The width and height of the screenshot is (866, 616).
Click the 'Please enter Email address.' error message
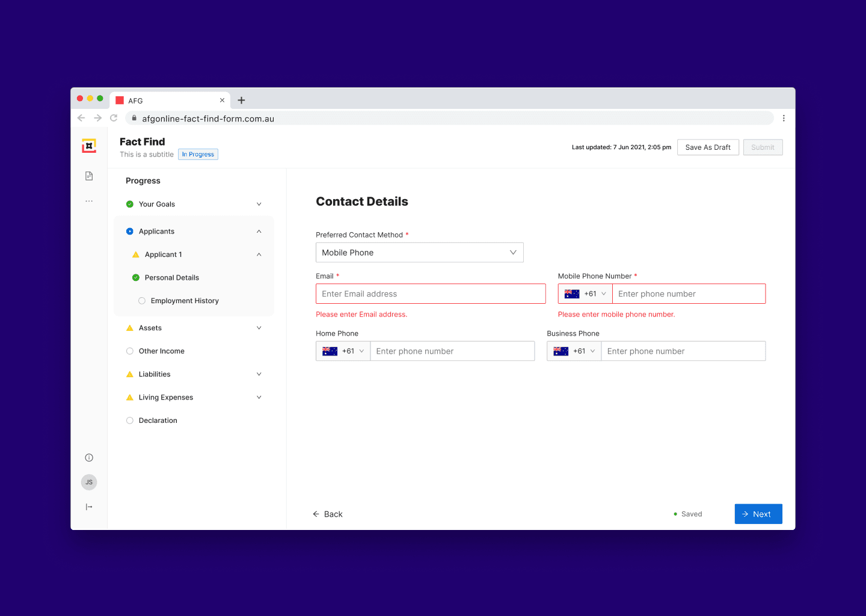[361, 315]
